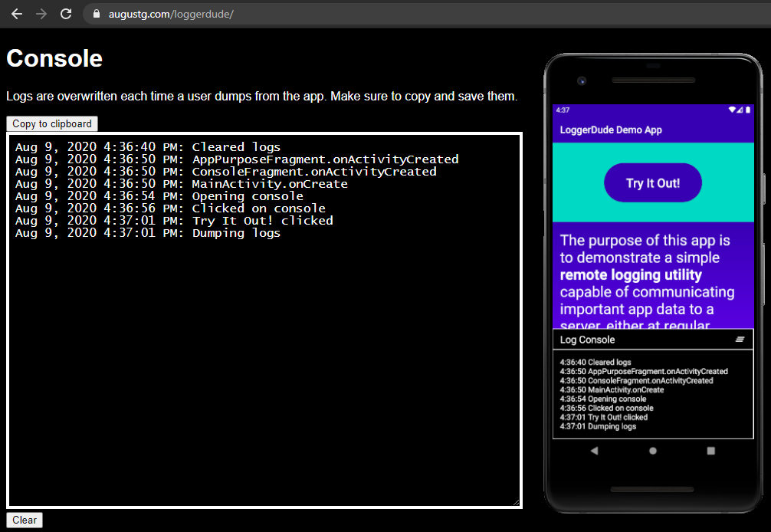The height and width of the screenshot is (532, 771).
Task: Tap the Android recents square button
Action: pyautogui.click(x=710, y=451)
